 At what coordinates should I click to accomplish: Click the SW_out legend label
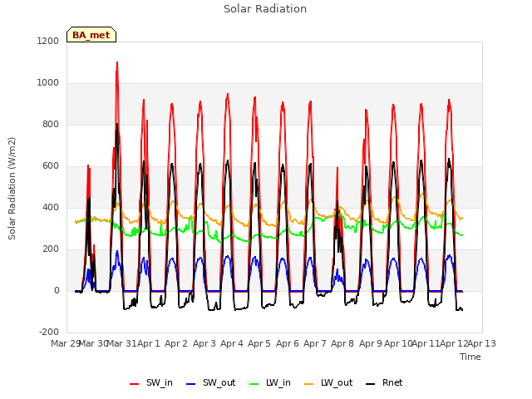pyautogui.click(x=219, y=382)
